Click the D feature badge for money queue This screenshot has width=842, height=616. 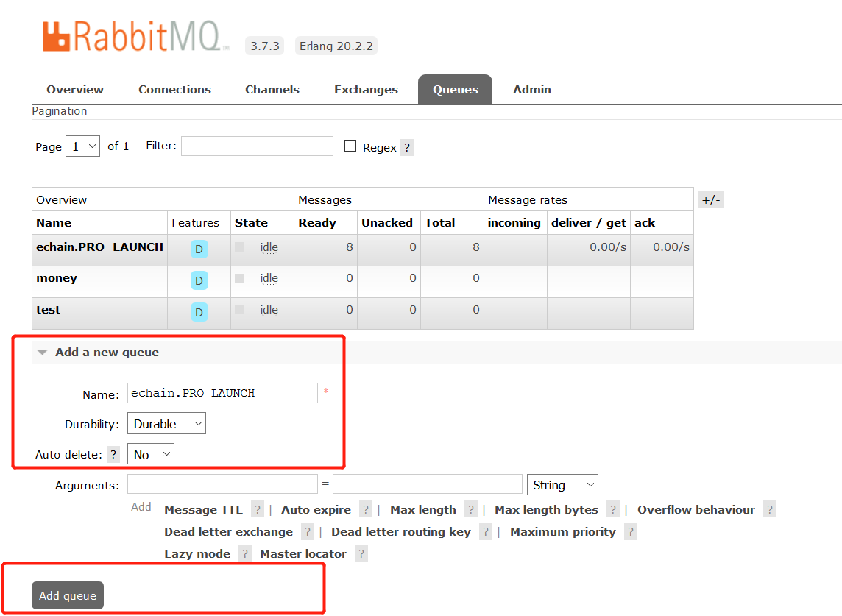click(199, 280)
